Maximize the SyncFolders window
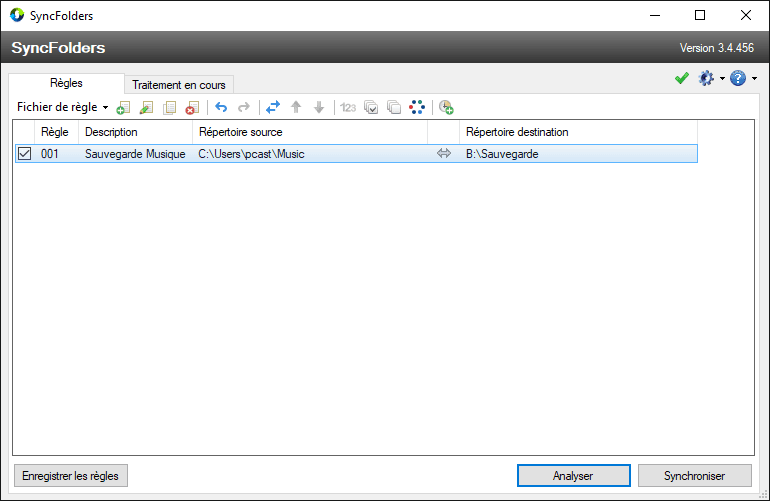The image size is (770, 501). [700, 15]
